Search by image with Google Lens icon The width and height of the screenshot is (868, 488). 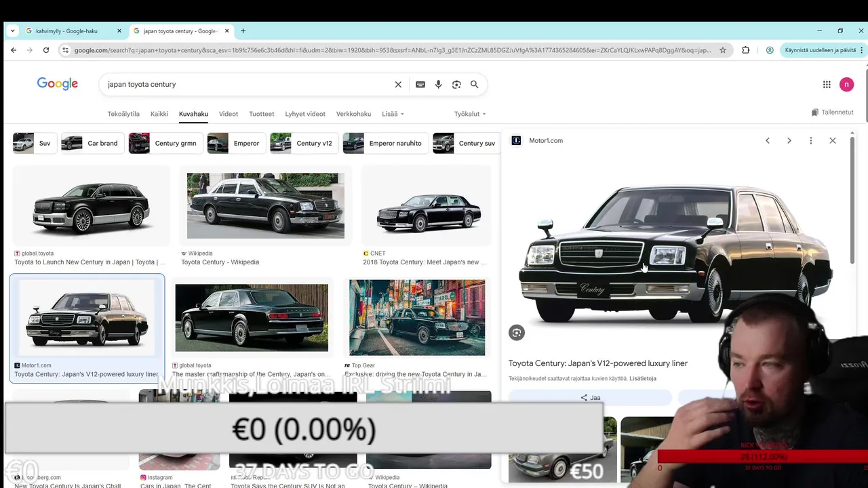(456, 85)
